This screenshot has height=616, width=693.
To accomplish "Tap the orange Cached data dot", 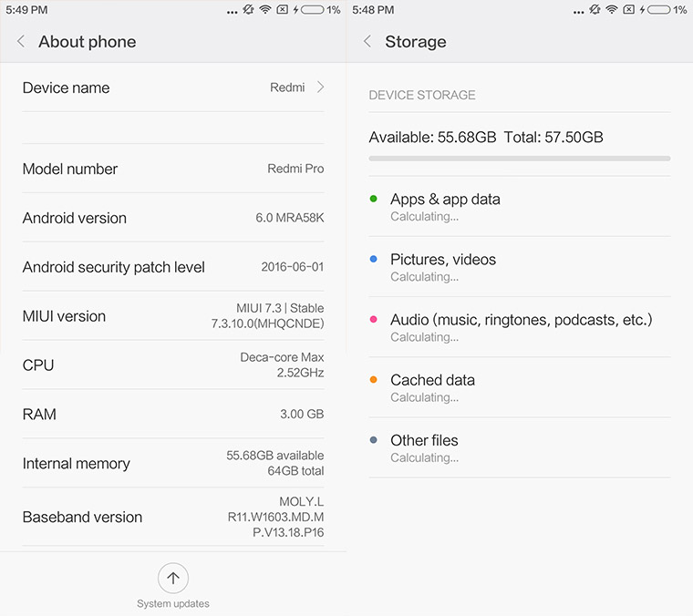I will (374, 380).
